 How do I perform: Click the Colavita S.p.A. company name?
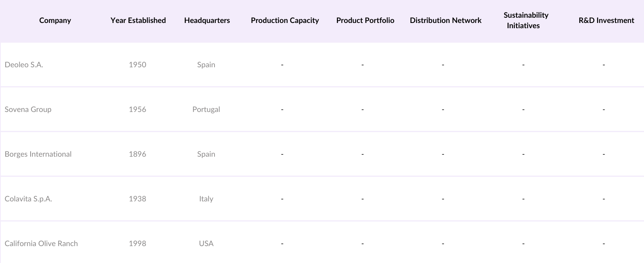[28, 199]
